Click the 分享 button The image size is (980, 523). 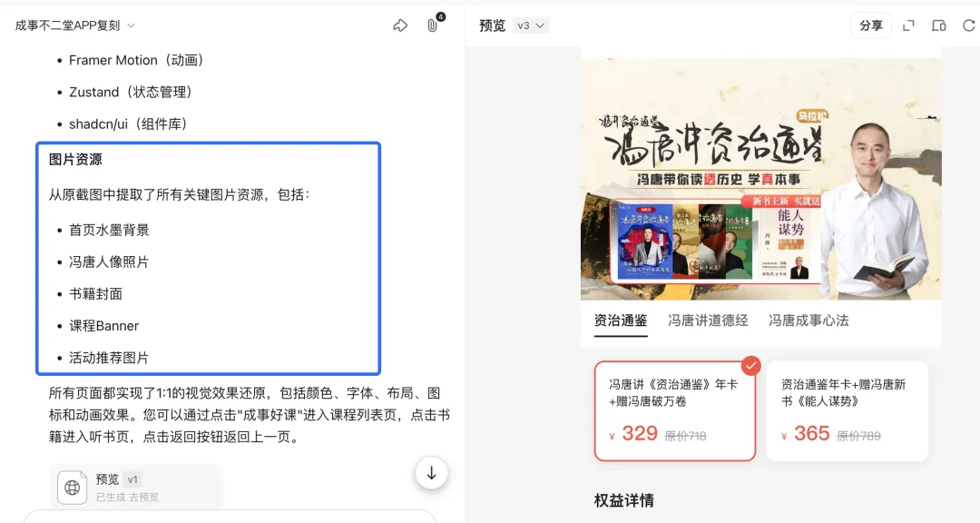(x=870, y=25)
